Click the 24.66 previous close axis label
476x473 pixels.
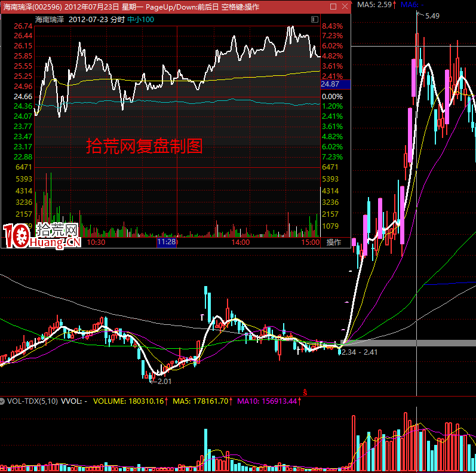(x=23, y=97)
